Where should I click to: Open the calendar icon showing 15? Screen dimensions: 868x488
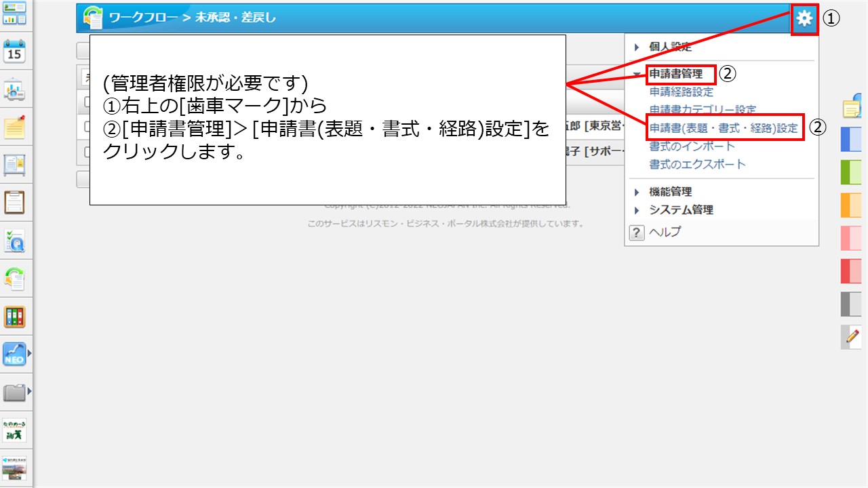pos(14,51)
